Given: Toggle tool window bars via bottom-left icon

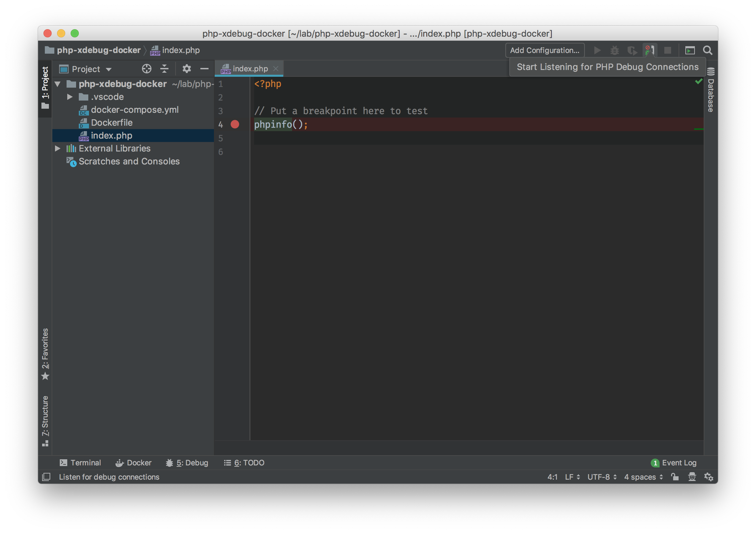Looking at the screenshot, I should (46, 477).
